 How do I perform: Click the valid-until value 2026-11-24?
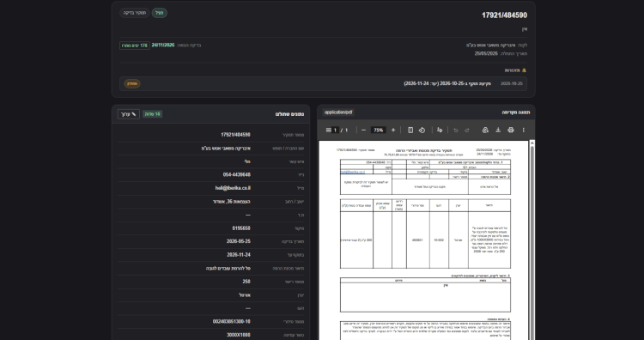239,255
